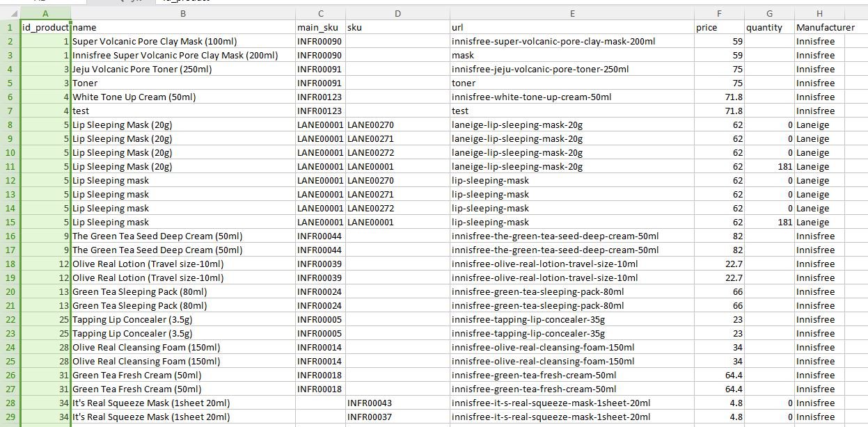Select INFR00123 main_sku cell in row 6

tap(321, 97)
